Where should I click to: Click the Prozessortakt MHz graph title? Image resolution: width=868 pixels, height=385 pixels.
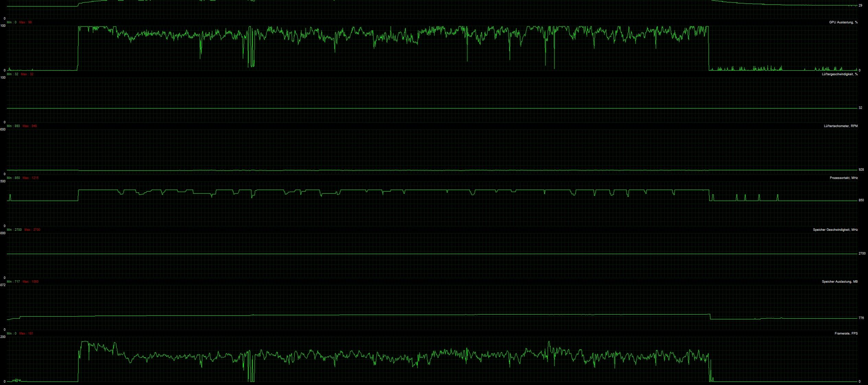point(844,178)
